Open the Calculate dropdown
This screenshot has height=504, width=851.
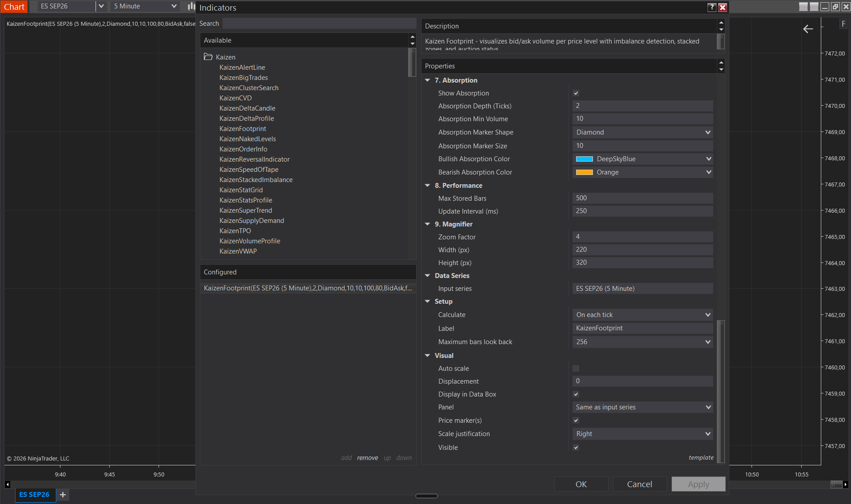643,315
